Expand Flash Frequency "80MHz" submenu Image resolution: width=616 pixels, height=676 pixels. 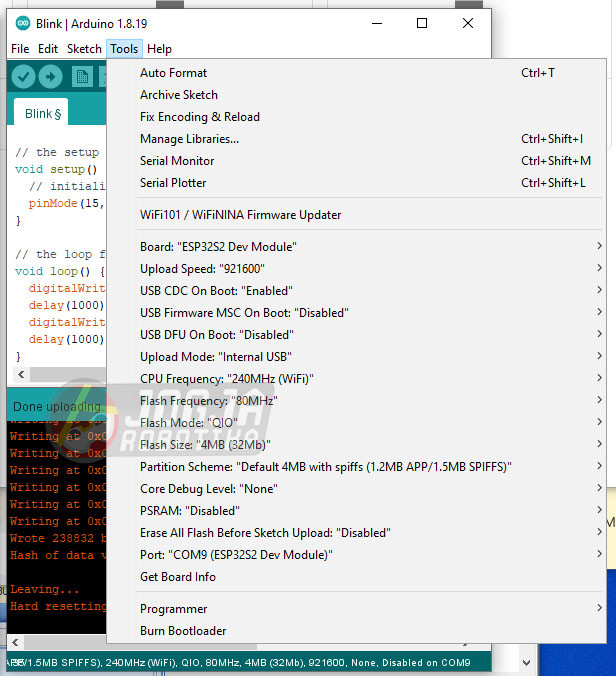tap(356, 401)
